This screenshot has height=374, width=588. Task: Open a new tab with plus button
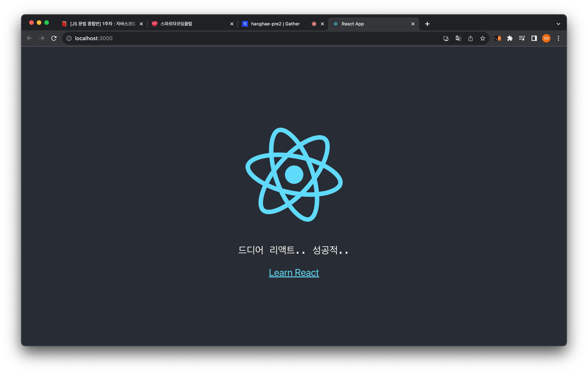(x=427, y=24)
